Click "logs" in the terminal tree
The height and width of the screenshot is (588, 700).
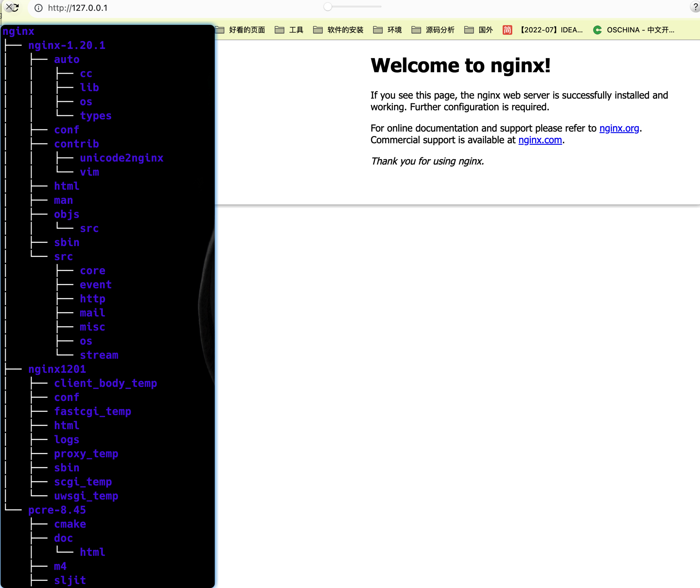(x=67, y=440)
